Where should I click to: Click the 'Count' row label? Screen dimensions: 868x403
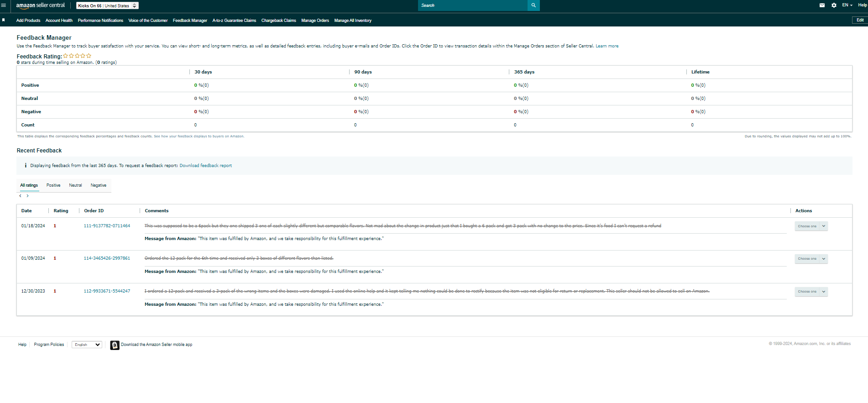[x=28, y=125]
